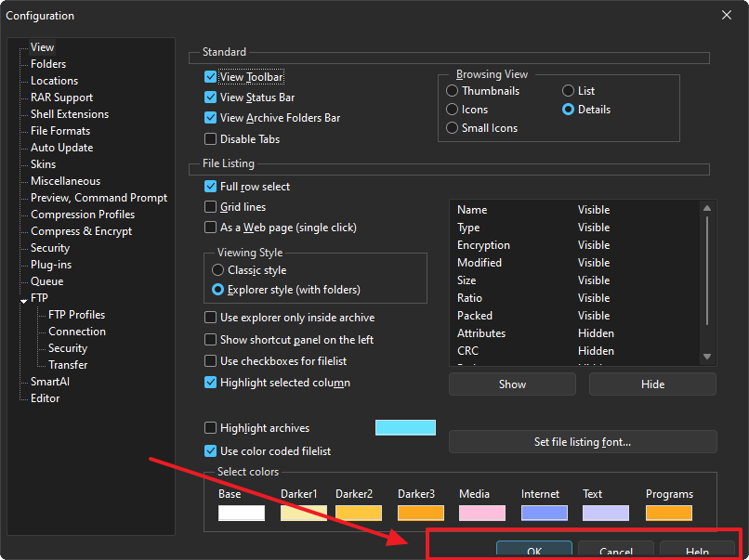
Task: Click the Hide column button
Action: coord(652,384)
